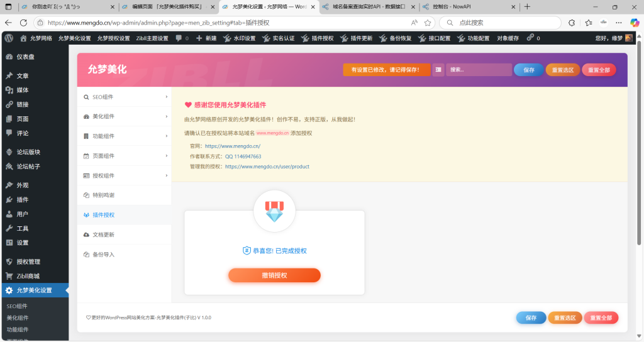644x342 pixels.
Task: Expand SEO组件 section in settings panel
Action: 125,97
